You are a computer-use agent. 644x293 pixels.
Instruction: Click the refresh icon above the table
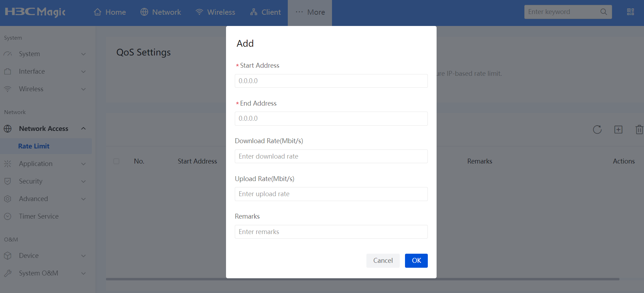tap(597, 129)
